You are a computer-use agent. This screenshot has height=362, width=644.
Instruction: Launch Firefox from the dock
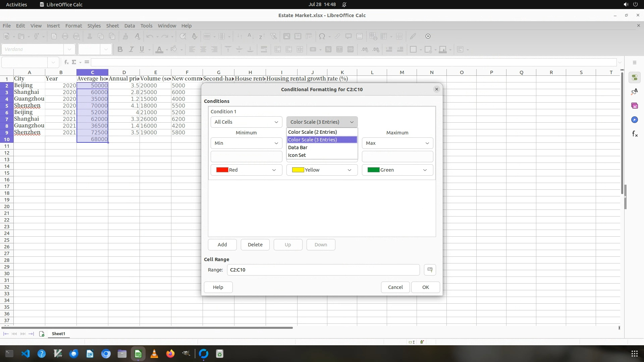click(x=170, y=354)
